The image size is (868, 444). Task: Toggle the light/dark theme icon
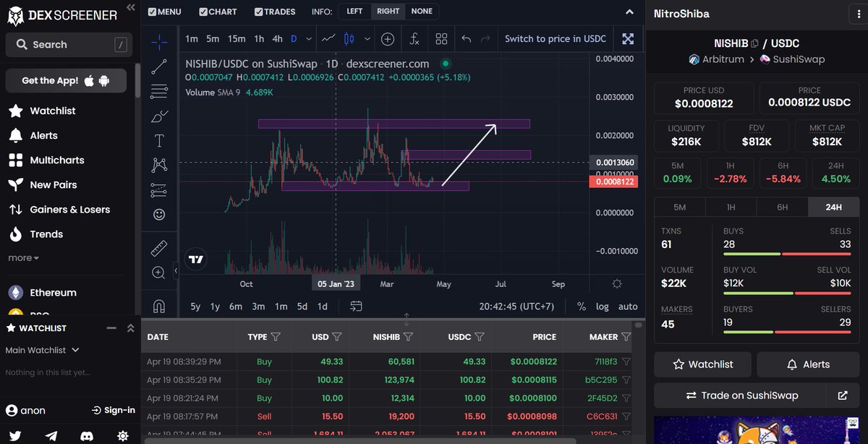[x=123, y=436]
